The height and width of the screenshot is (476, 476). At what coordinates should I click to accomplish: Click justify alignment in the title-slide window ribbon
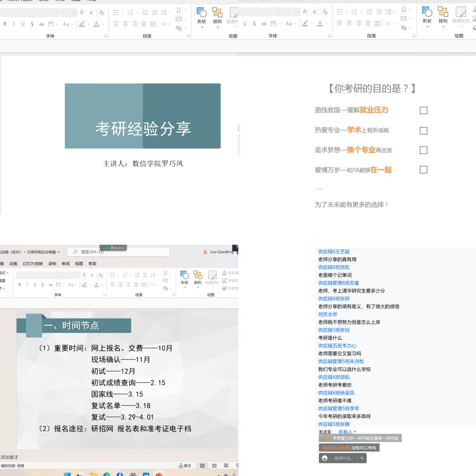144,24
